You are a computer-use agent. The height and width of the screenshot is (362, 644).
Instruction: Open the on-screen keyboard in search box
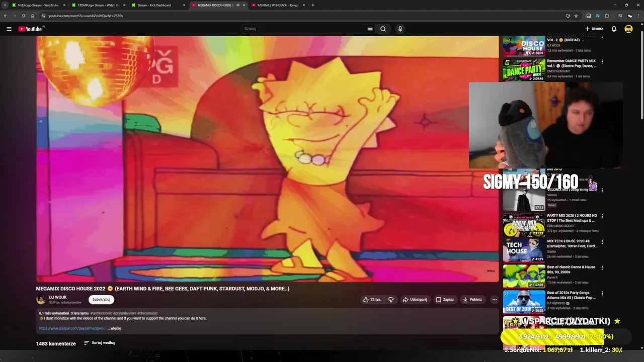pos(370,29)
